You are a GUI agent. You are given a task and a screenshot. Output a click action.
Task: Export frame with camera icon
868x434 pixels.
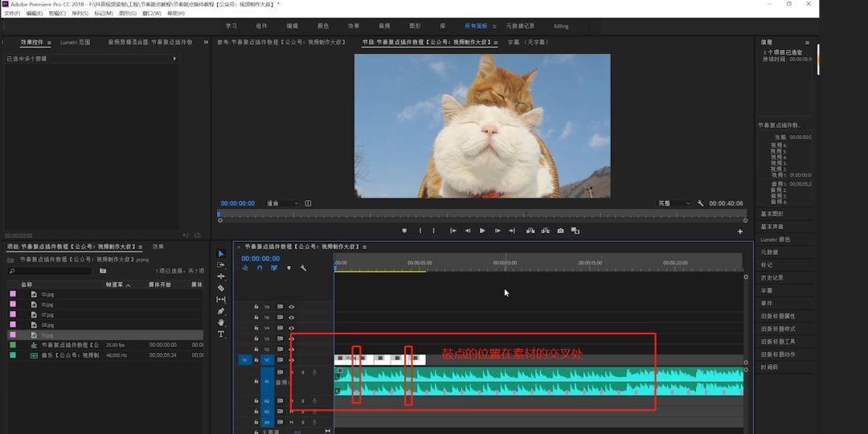(560, 231)
